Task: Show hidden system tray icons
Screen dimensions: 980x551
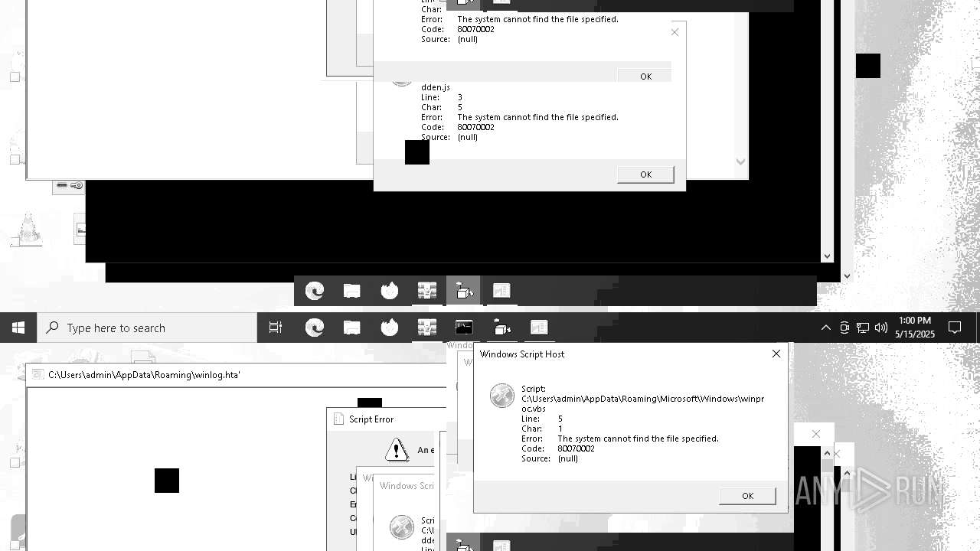Action: (826, 328)
